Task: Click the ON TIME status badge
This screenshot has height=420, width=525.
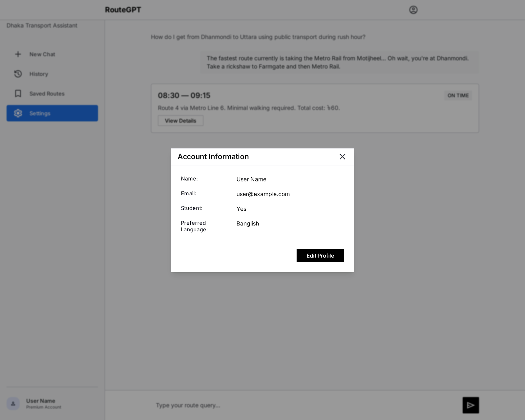Action: [x=458, y=95]
